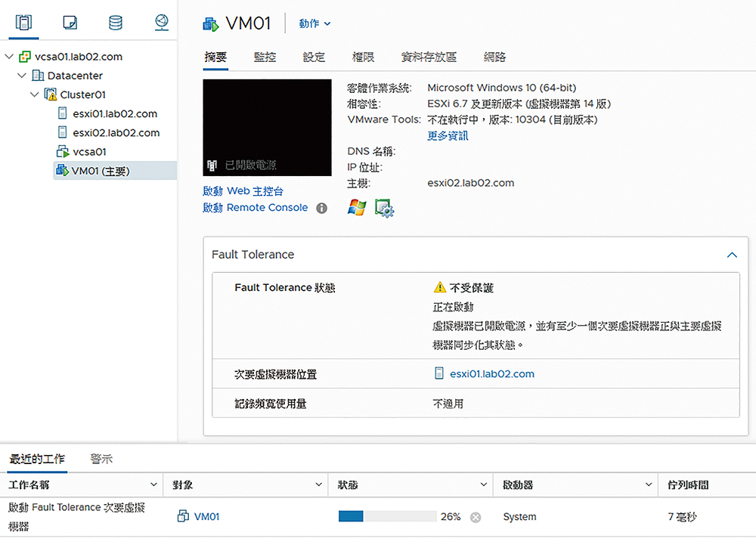
Task: Click the Remote Console info icon
Action: coord(321,208)
